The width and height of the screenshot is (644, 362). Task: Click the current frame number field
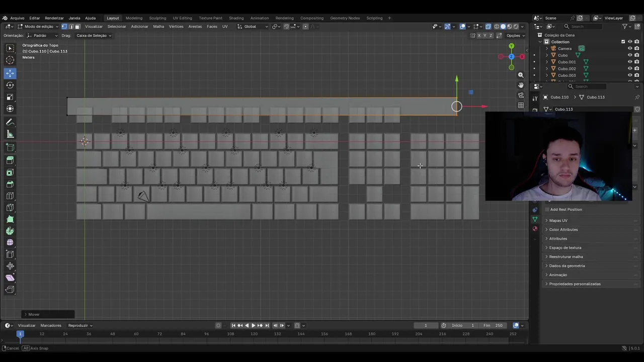coord(426,325)
